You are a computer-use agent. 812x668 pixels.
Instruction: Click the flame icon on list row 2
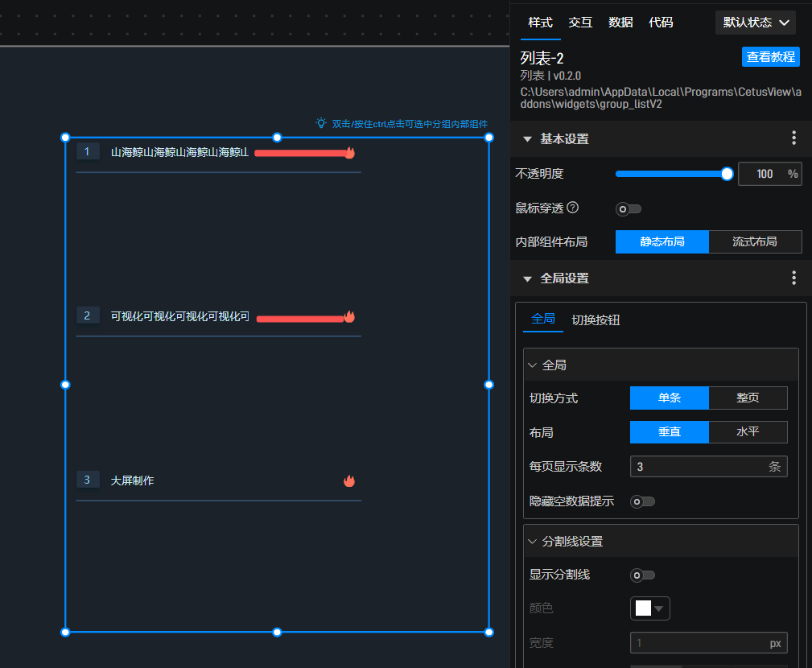coord(349,317)
